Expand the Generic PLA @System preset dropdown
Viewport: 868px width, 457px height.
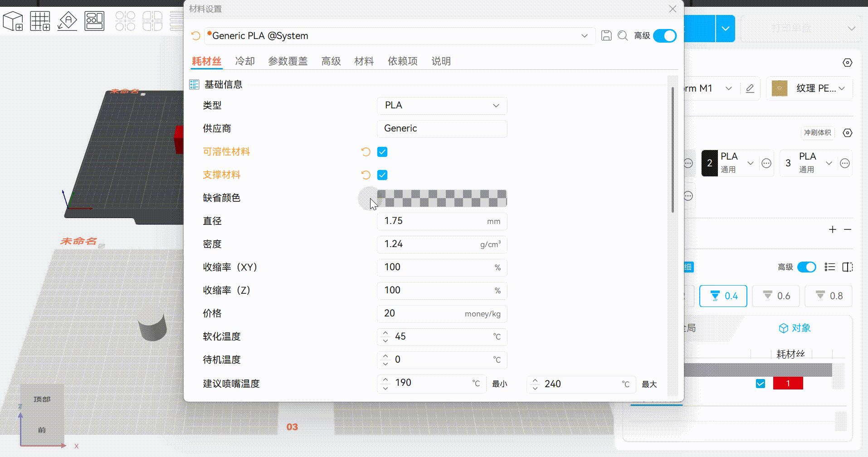[585, 36]
